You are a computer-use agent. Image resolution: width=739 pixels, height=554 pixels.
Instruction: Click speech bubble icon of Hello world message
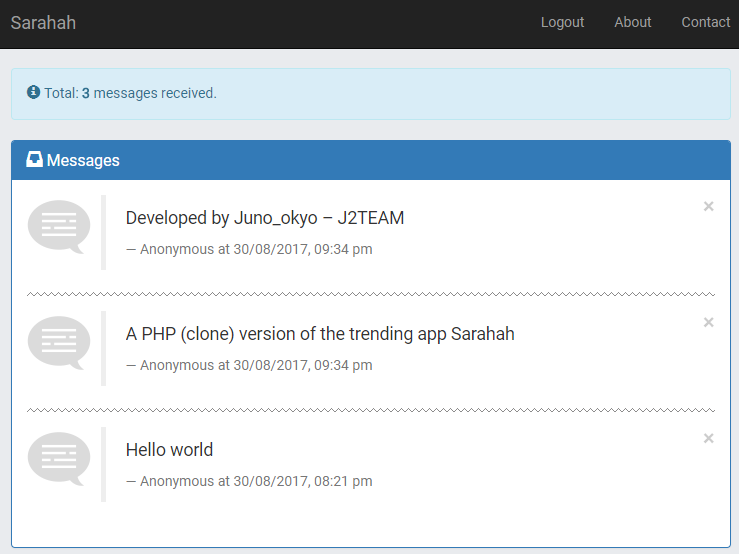(x=59, y=459)
